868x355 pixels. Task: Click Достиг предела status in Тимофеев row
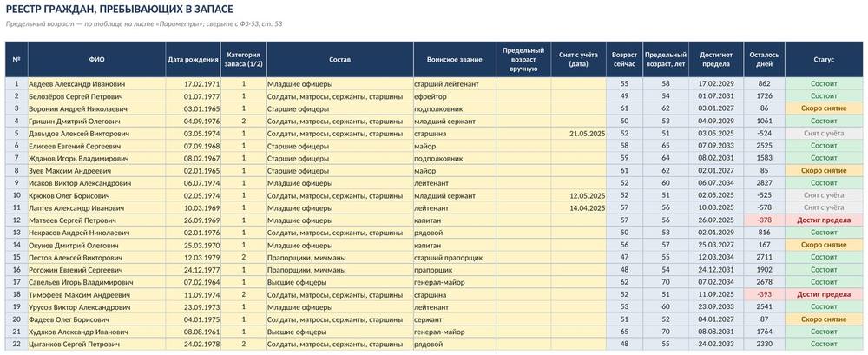(824, 294)
